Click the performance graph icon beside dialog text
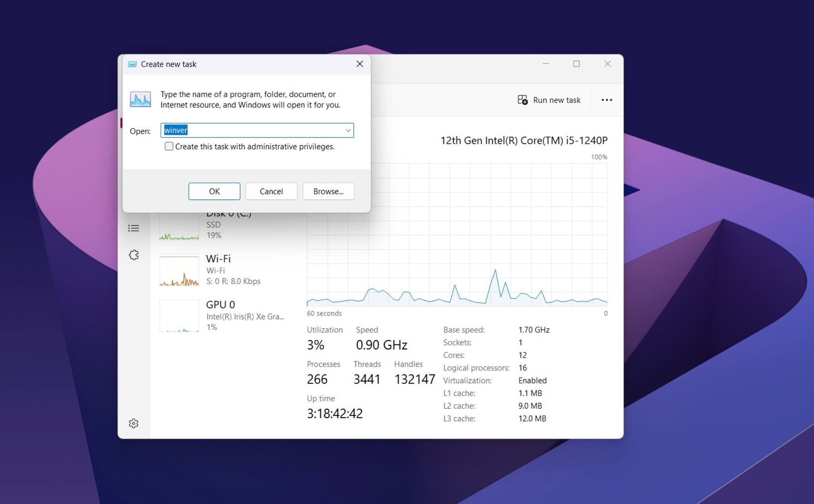814x504 pixels. point(140,99)
